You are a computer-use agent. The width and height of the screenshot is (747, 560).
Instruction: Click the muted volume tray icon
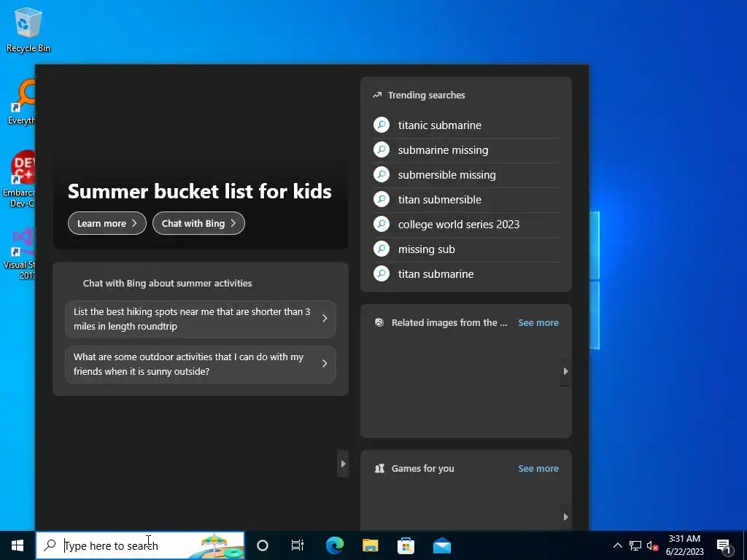coord(652,546)
